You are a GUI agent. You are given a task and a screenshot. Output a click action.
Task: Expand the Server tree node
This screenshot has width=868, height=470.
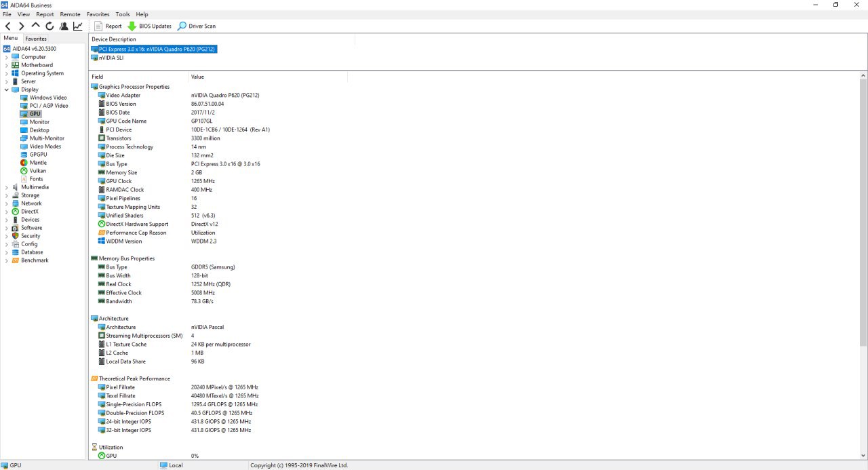[x=7, y=81]
